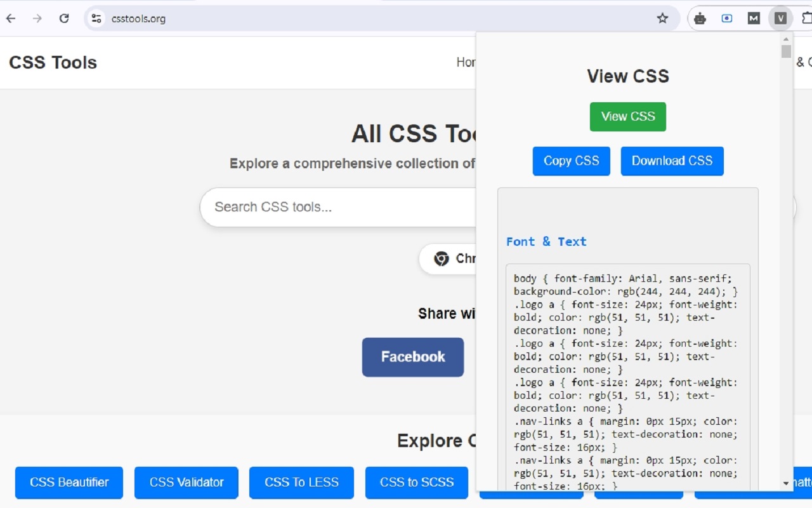Open site information icon in address bar

96,18
